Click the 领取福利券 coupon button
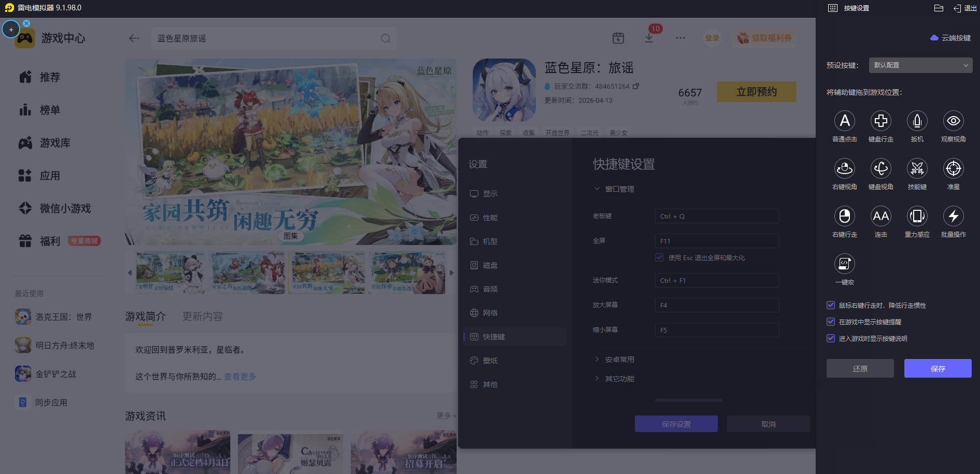This screenshot has width=980, height=474. pyautogui.click(x=765, y=38)
